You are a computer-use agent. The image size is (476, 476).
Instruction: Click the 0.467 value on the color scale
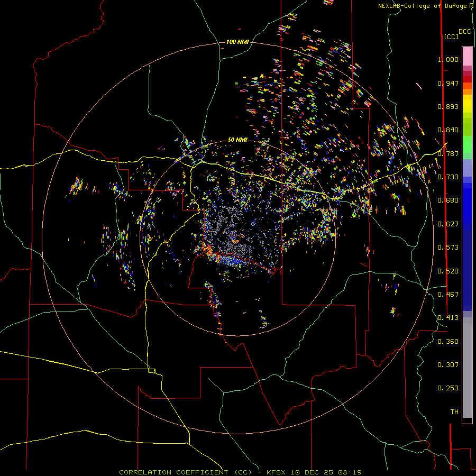[x=448, y=295]
